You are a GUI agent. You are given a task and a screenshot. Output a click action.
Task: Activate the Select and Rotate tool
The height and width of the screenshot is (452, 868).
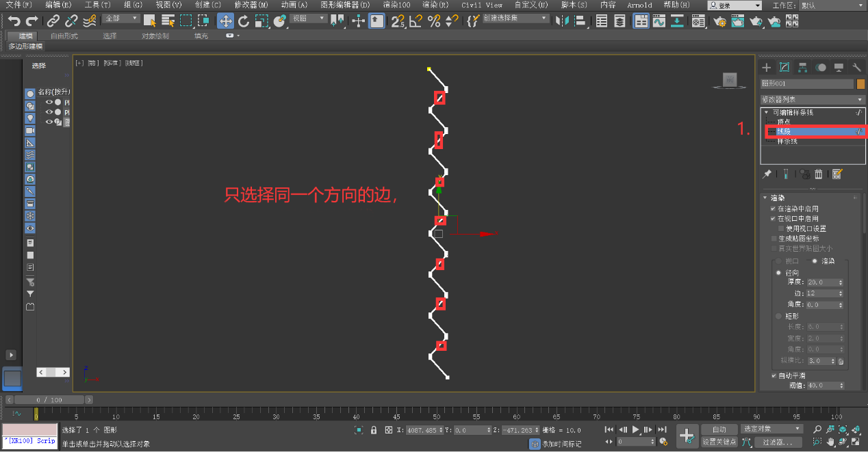(244, 21)
